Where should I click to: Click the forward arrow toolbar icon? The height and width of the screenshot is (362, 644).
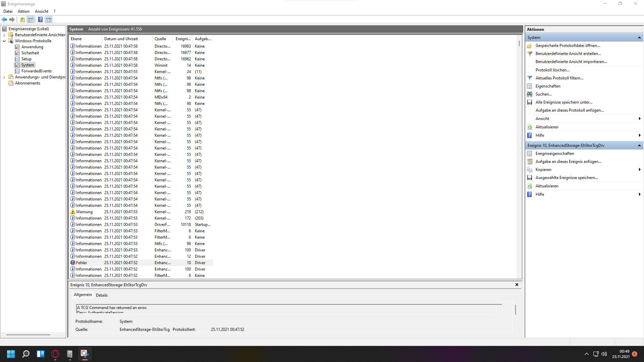point(12,19)
